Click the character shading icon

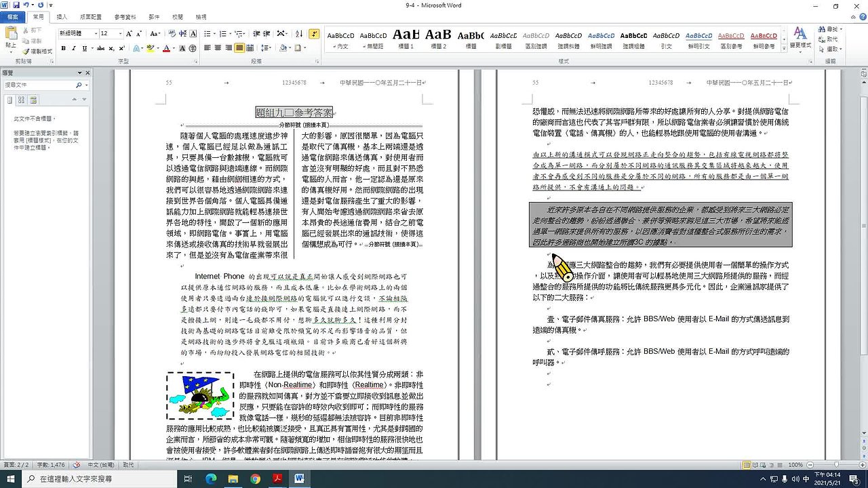tap(182, 48)
